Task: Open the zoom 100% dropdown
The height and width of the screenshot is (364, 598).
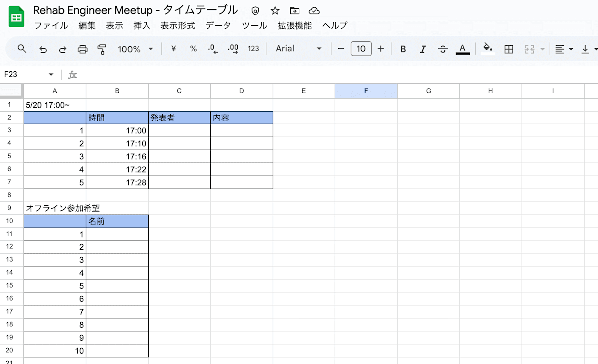Action: 136,49
